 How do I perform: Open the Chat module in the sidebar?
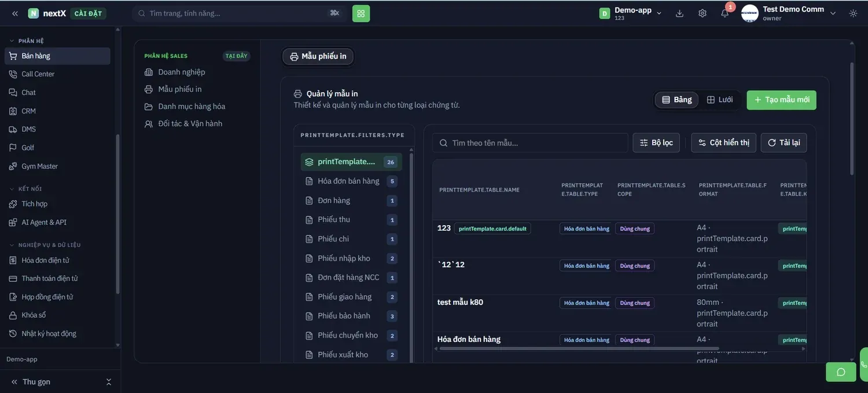point(57,93)
